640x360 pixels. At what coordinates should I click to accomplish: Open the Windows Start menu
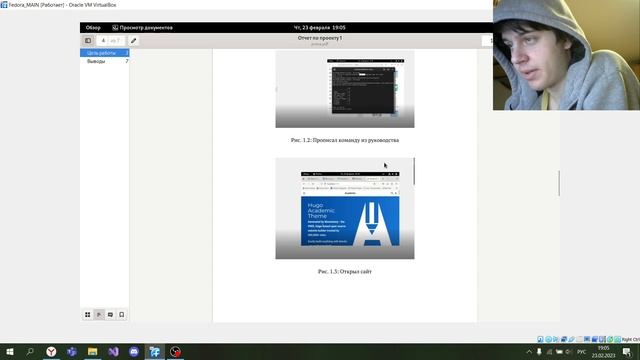click(x=10, y=351)
